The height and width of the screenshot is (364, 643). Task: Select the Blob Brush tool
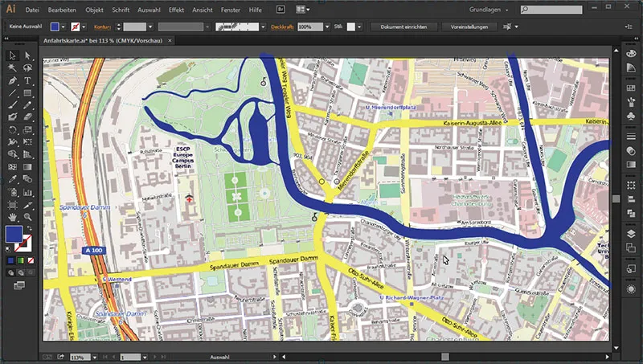(x=12, y=117)
